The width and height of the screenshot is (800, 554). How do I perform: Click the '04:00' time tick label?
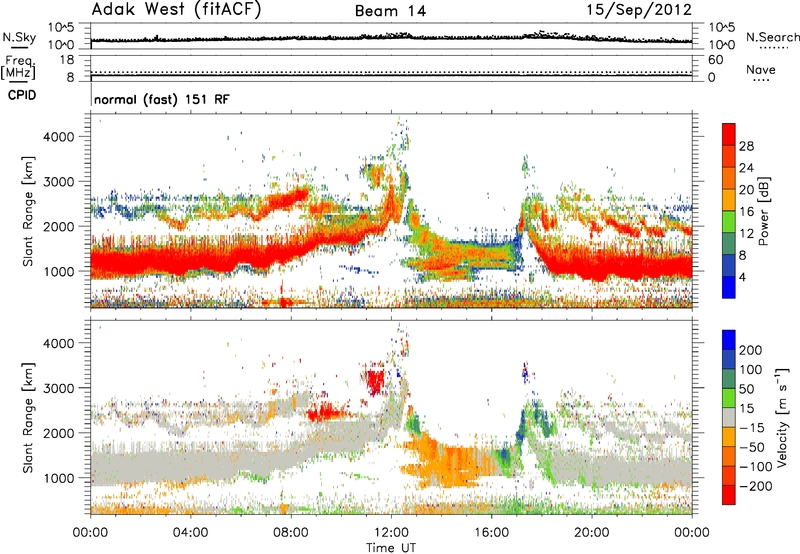190,533
